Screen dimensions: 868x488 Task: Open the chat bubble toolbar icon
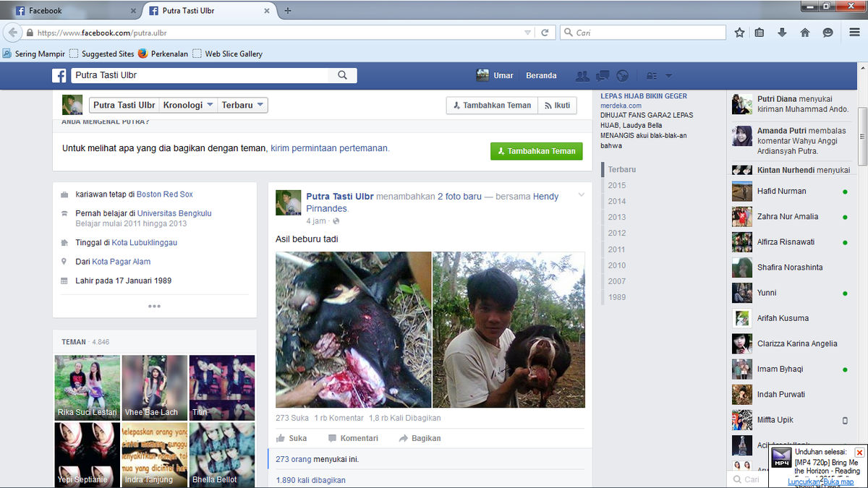(828, 33)
